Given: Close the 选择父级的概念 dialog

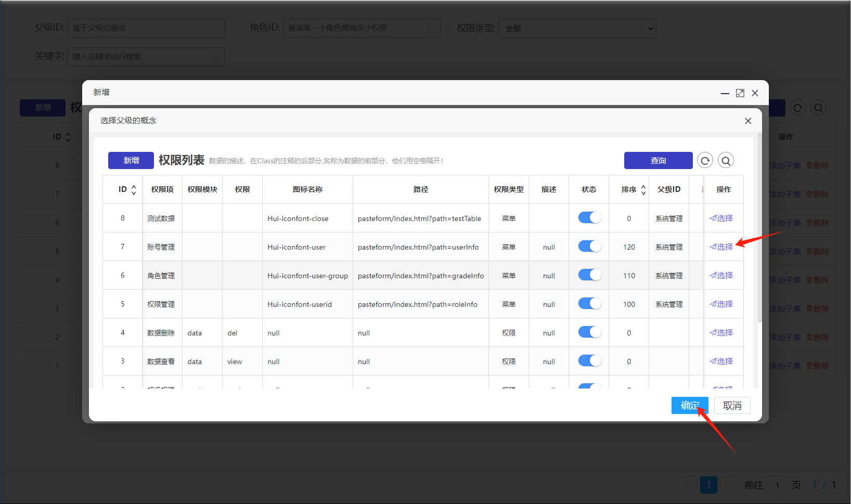Looking at the screenshot, I should coord(747,121).
